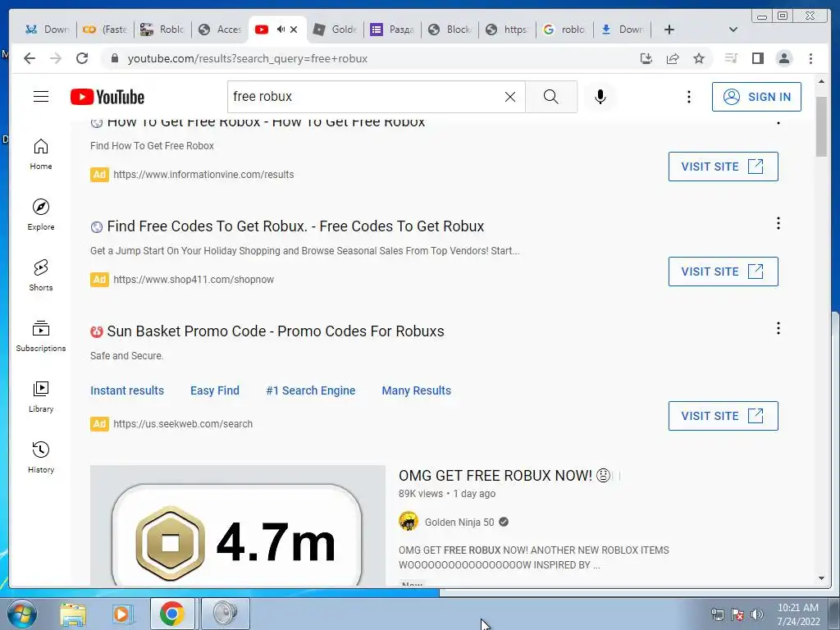Image resolution: width=840 pixels, height=630 pixels.
Task: Open the media control icon in Chrome toolbar
Action: 731,58
